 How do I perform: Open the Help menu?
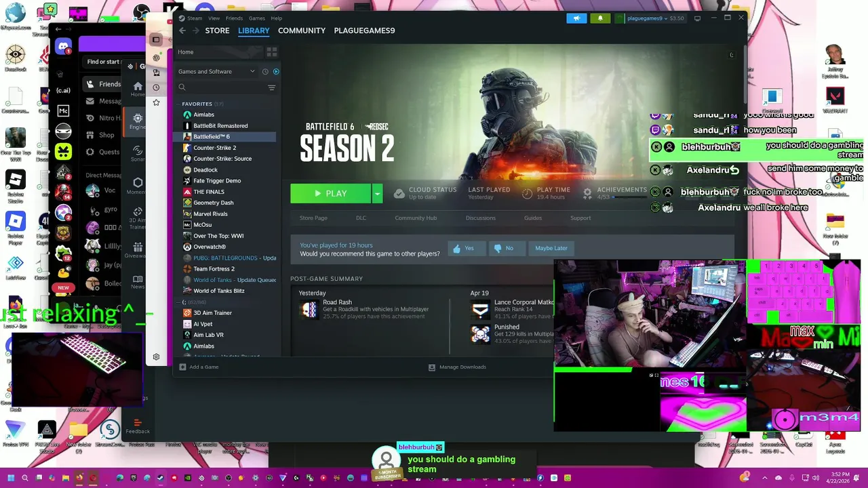276,18
